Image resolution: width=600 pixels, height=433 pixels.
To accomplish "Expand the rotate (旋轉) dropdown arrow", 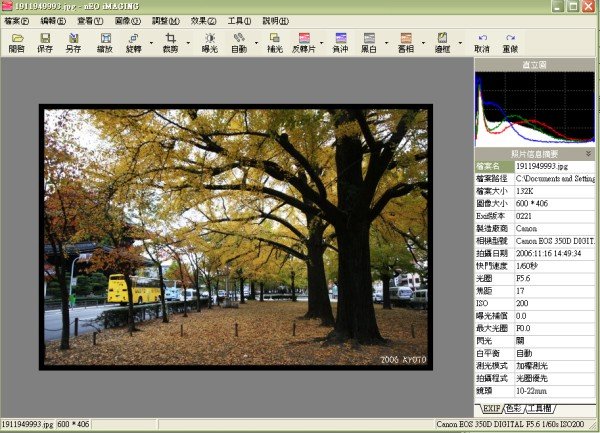I will pyautogui.click(x=152, y=43).
